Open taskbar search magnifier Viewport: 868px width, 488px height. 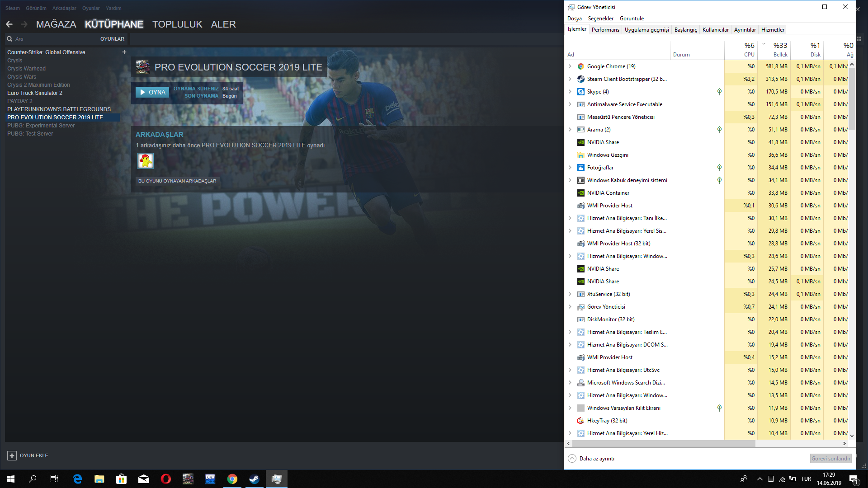[33, 479]
